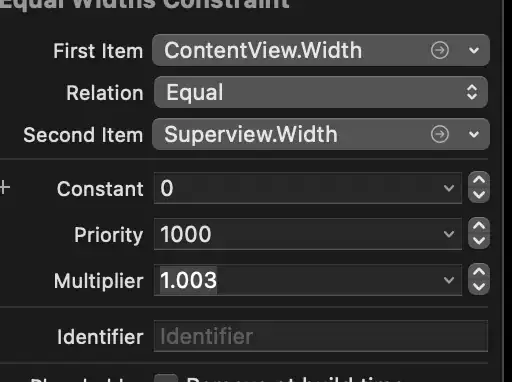This screenshot has width=512, height=382.
Task: Click the Second Item jump-to arrow icon
Action: 440,134
